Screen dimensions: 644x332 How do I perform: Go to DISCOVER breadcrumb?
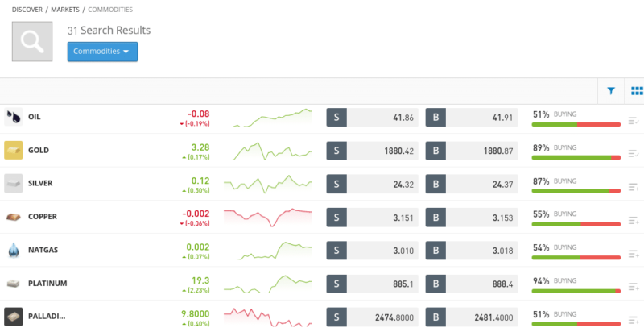point(27,10)
